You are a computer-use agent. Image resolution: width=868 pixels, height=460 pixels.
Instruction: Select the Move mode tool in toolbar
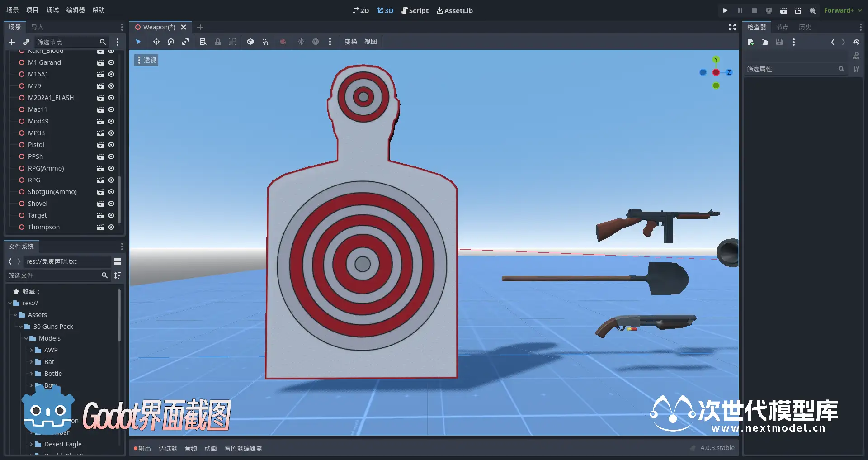tap(156, 42)
